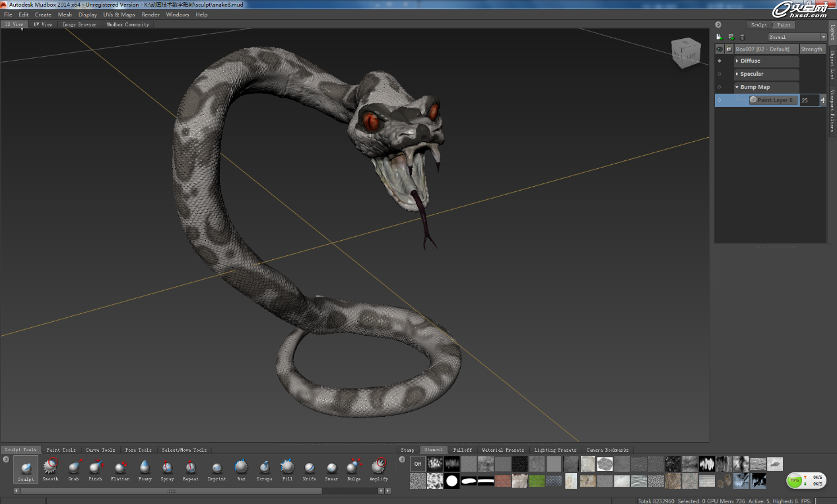Screen dimensions: 837x504
Task: Select the Smooth sculpt tool
Action: (50, 469)
